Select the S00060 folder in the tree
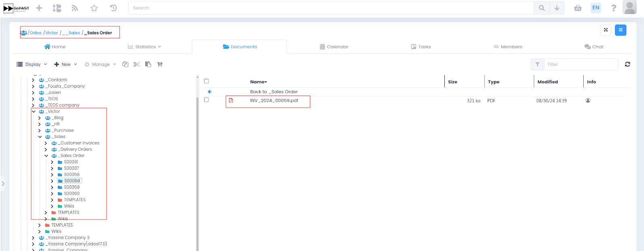 (72, 193)
